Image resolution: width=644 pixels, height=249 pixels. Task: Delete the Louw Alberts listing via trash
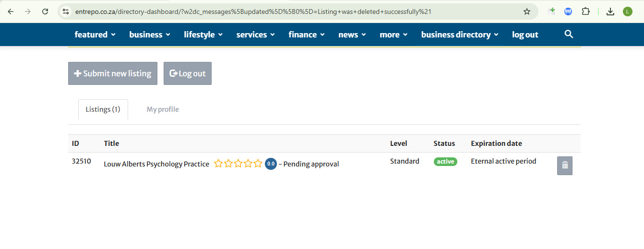pos(565,166)
